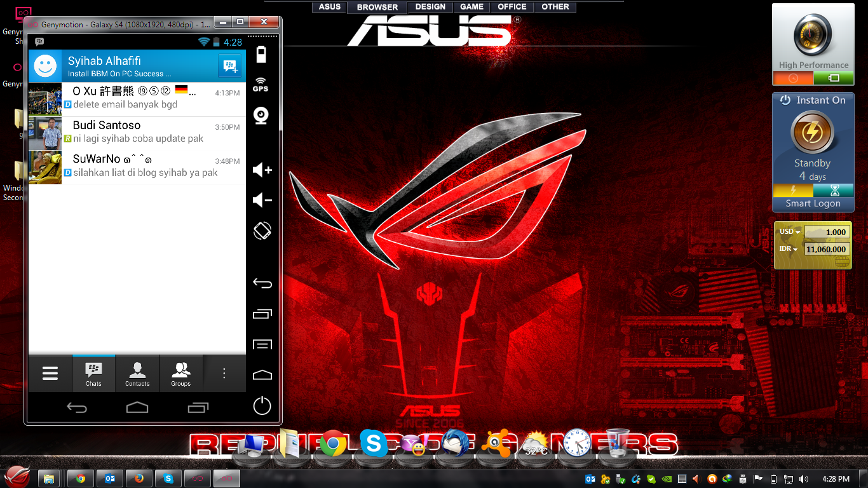Image resolution: width=868 pixels, height=488 pixels.
Task: Open File Explorer from the taskbar
Action: point(49,478)
